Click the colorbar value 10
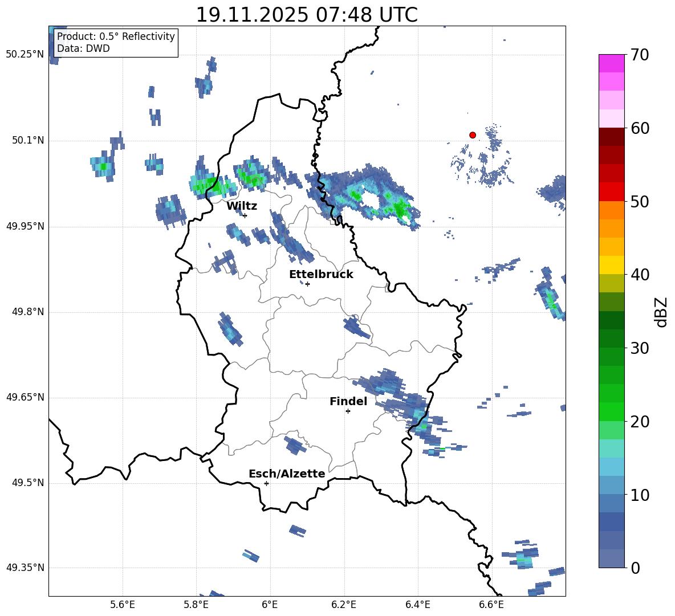675x616 pixels. click(639, 495)
